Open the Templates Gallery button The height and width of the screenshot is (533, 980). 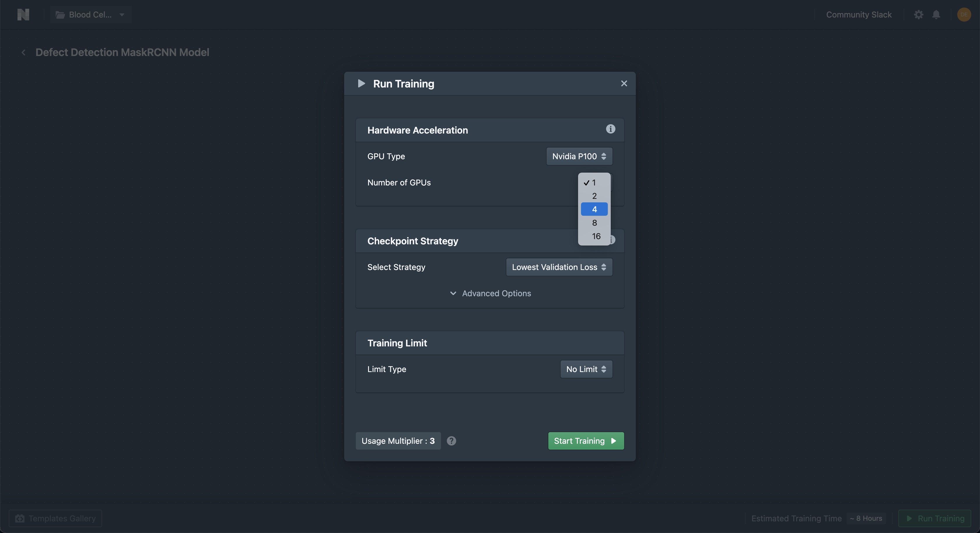[x=55, y=518]
